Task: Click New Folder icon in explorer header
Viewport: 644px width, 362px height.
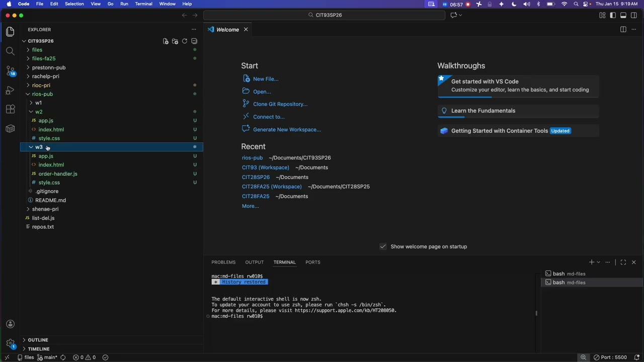Action: coord(175,41)
